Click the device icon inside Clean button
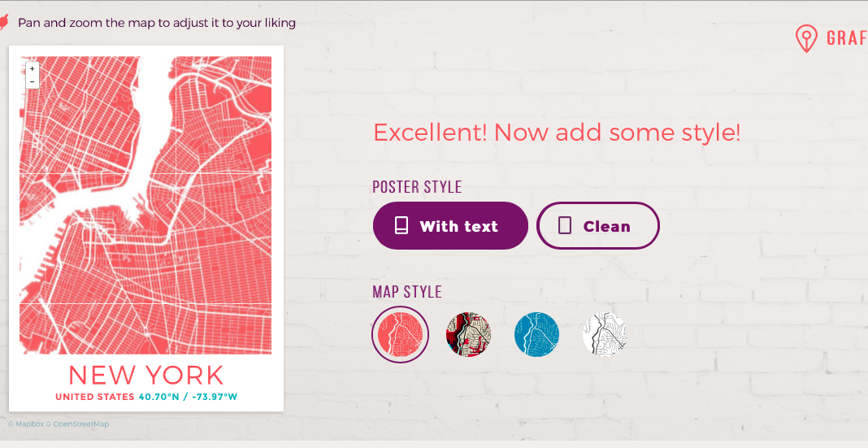868x448 pixels. pyautogui.click(x=565, y=226)
